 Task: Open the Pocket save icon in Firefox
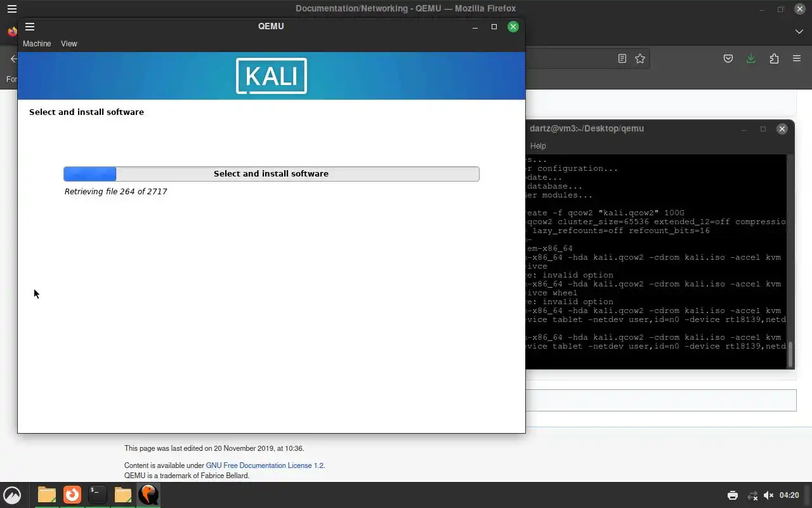coord(728,58)
